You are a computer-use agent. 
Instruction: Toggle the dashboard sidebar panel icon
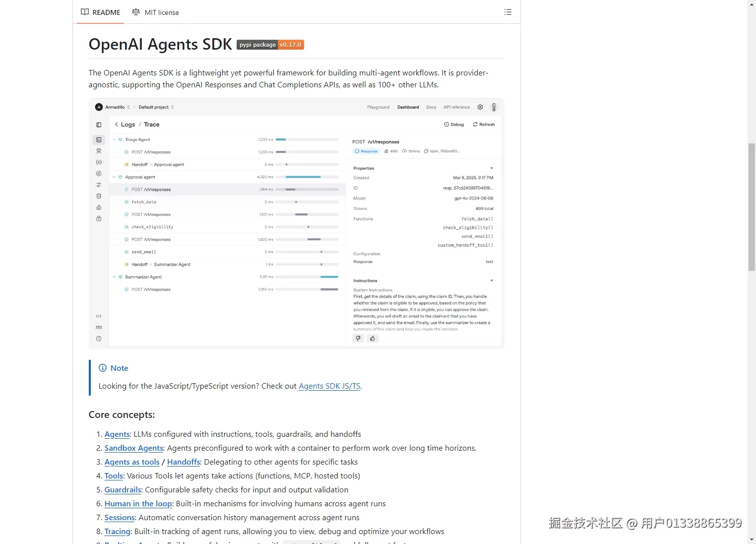pyautogui.click(x=99, y=125)
